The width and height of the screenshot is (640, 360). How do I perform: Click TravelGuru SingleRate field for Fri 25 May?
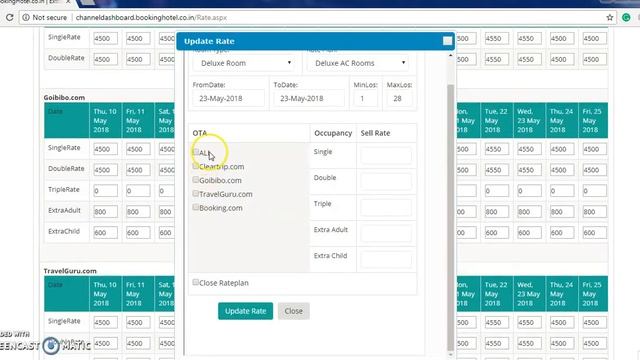(x=594, y=322)
